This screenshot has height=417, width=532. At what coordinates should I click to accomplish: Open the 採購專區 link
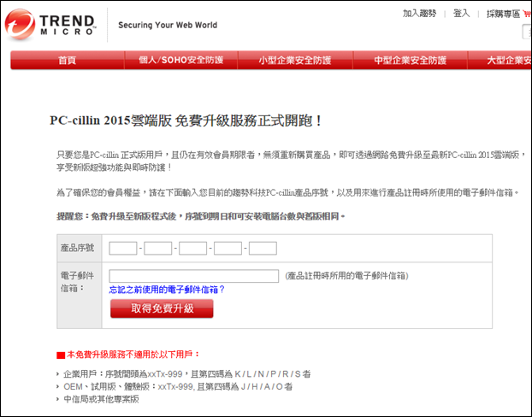point(504,14)
